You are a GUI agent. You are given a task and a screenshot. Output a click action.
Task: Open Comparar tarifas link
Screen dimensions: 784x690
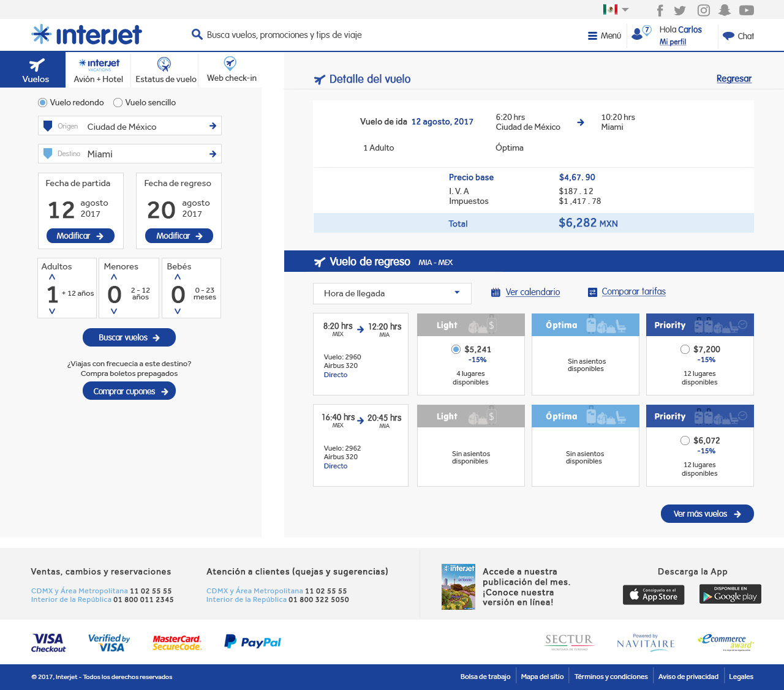(x=633, y=291)
